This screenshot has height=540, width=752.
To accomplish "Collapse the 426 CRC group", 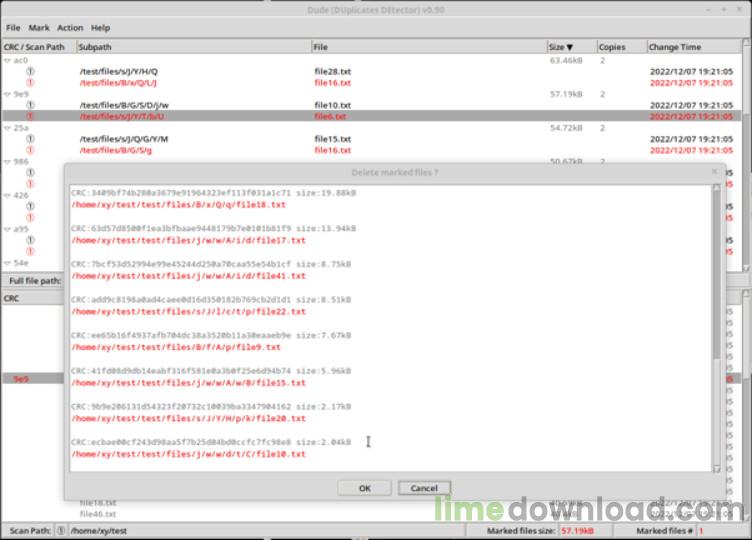I will click(7, 195).
